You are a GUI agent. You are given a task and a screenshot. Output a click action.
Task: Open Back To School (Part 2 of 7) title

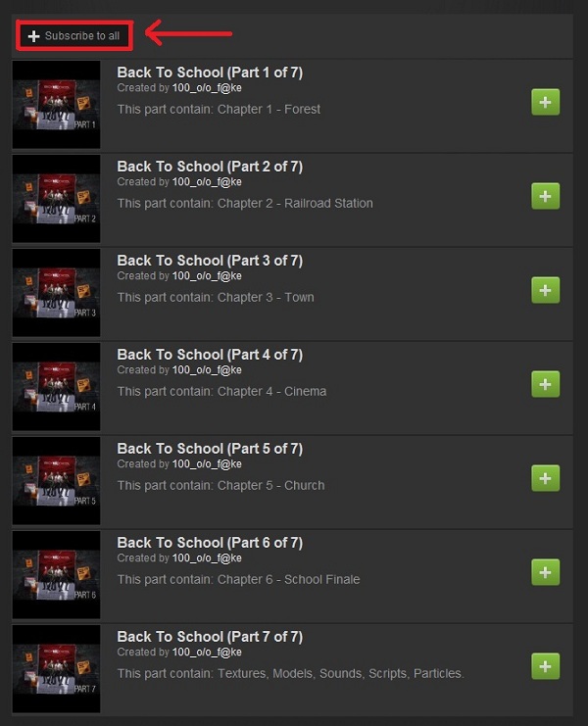(210, 167)
